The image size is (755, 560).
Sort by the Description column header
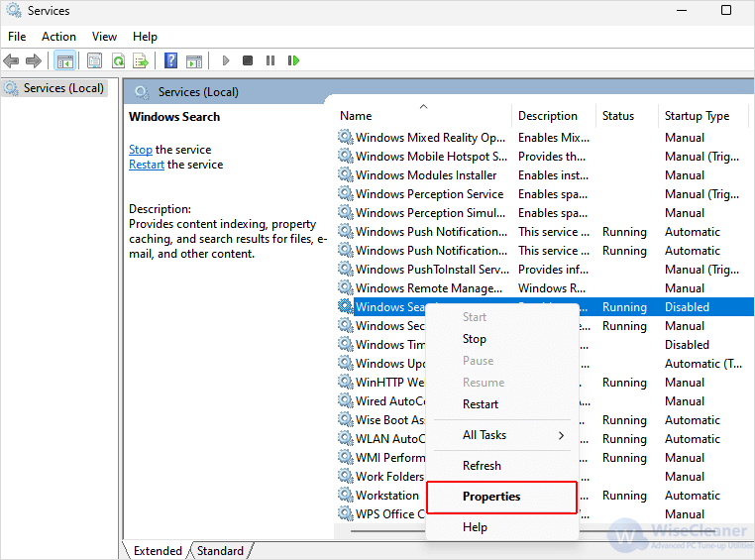tap(554, 116)
